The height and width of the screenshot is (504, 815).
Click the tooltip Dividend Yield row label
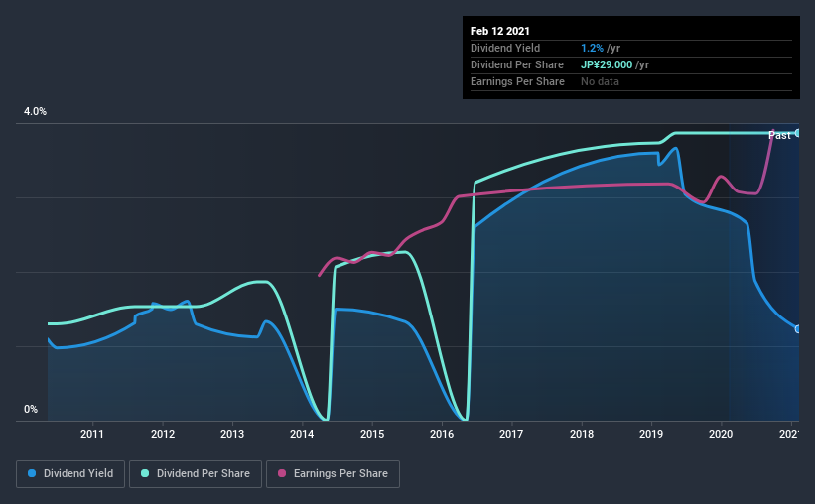coord(505,48)
